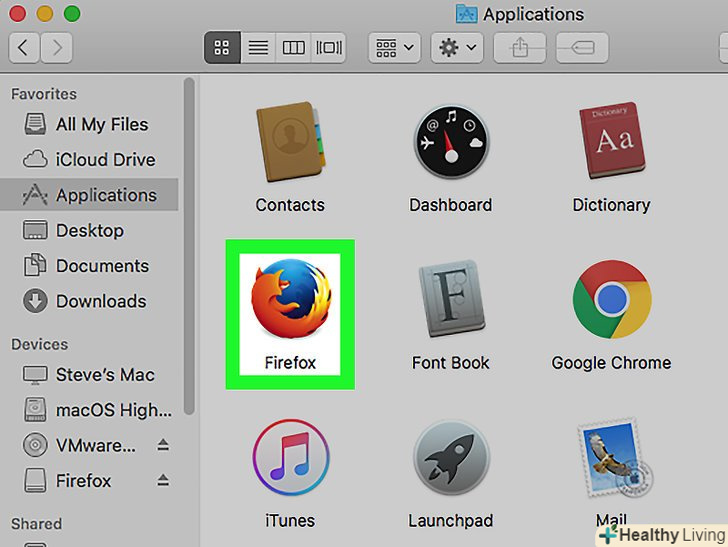Switch to column view mode
The height and width of the screenshot is (547, 728).
pos(292,47)
